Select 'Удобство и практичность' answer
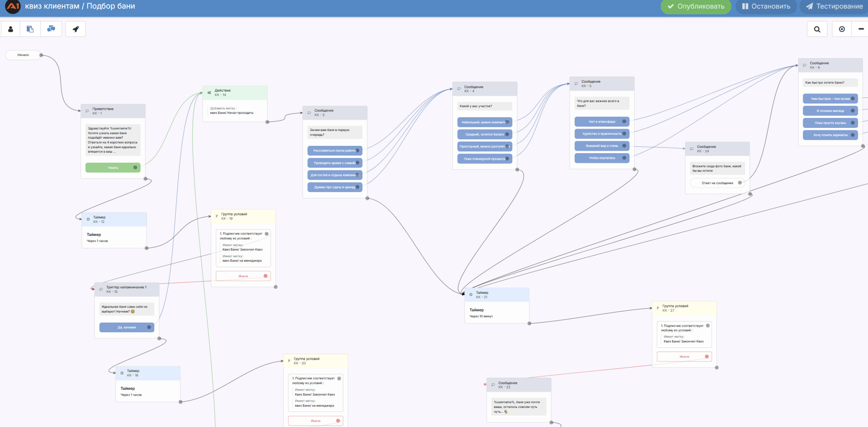The width and height of the screenshot is (868, 427). [x=602, y=134]
